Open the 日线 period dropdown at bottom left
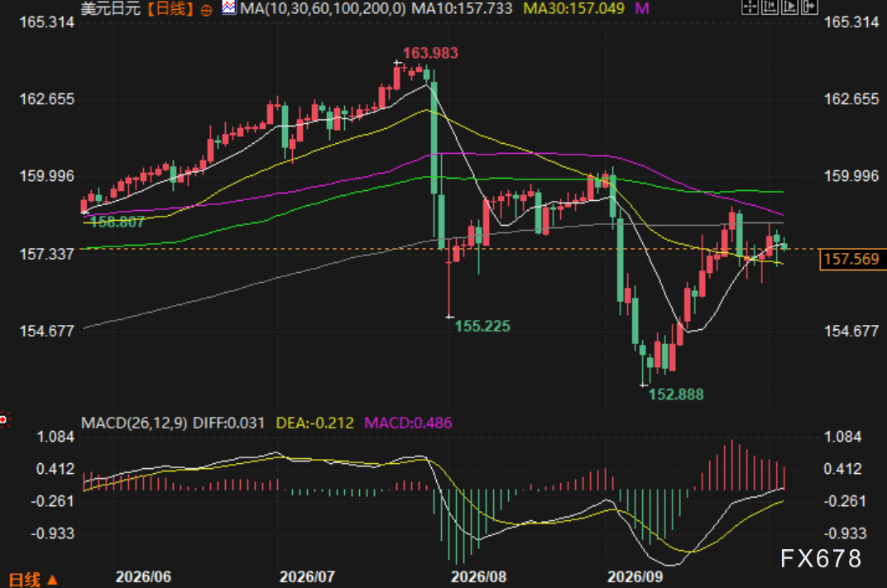Screen dimensions: 887x588 pyautogui.click(x=33, y=580)
